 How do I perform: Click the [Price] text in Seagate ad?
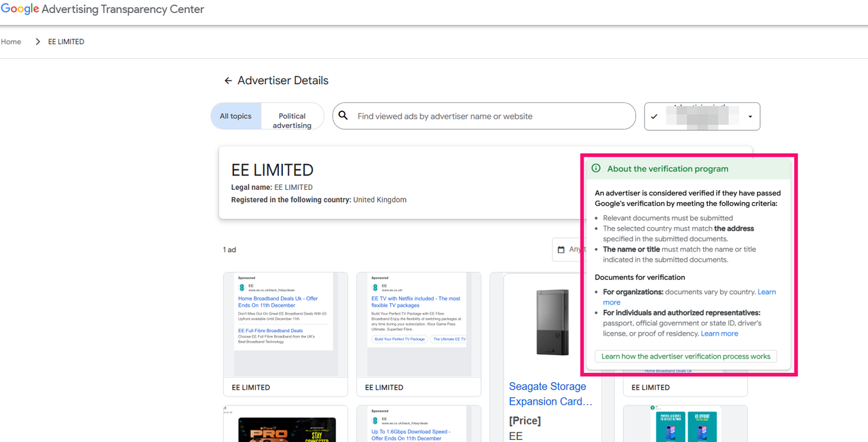(x=525, y=420)
